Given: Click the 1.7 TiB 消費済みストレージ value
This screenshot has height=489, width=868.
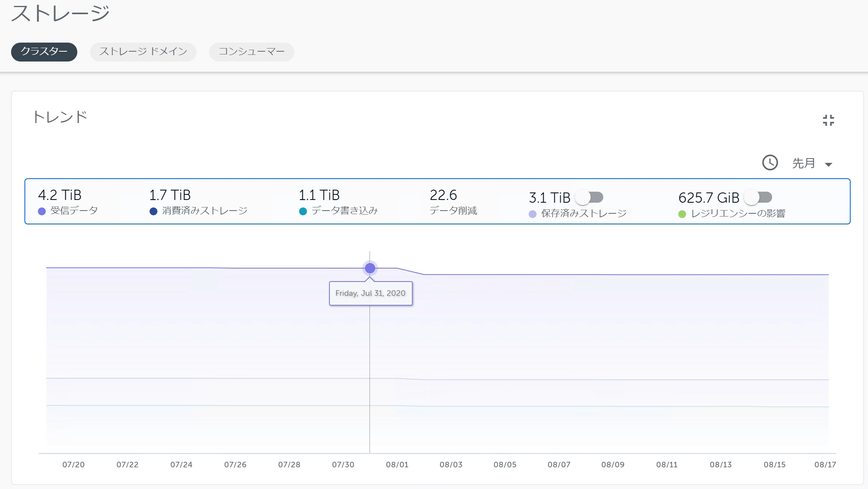Looking at the screenshot, I should point(170,195).
